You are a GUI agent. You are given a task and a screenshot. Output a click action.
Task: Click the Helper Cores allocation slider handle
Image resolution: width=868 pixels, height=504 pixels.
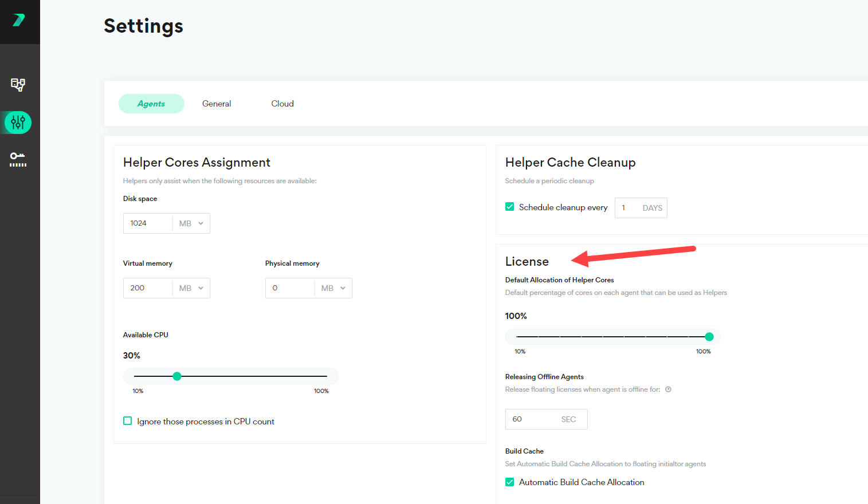click(x=709, y=337)
